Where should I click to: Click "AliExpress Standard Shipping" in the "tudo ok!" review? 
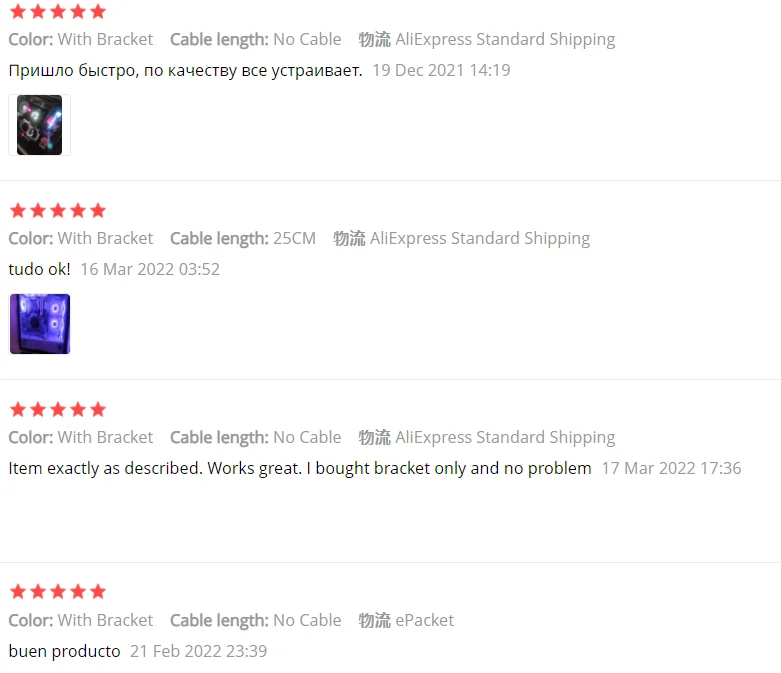point(480,238)
